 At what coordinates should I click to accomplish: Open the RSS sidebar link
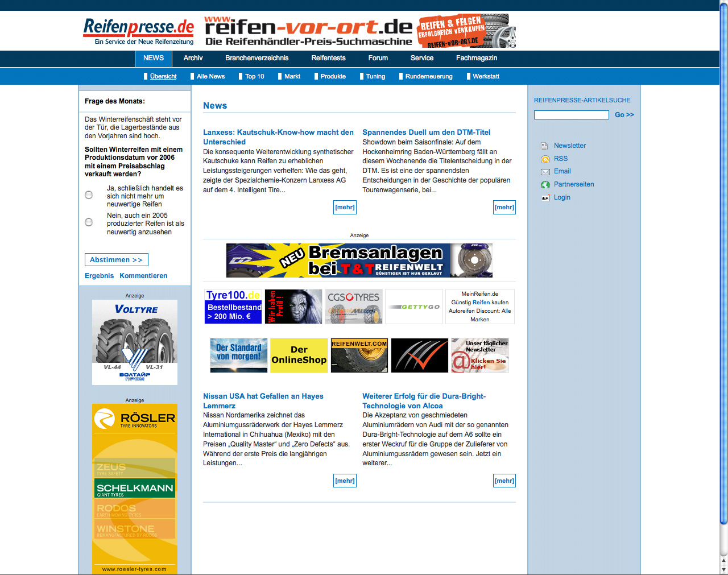561,159
